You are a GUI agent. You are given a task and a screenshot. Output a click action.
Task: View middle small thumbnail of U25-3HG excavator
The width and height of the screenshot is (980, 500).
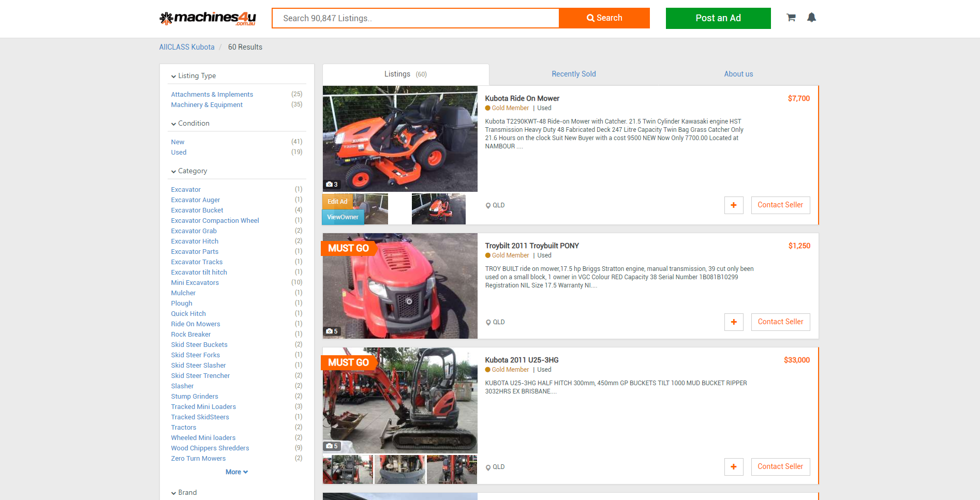(x=400, y=469)
